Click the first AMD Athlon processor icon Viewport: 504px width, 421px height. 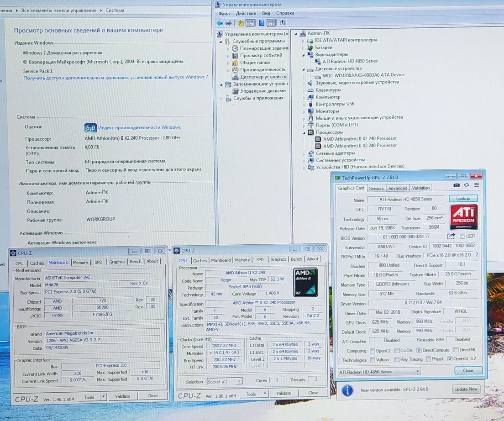(x=318, y=139)
